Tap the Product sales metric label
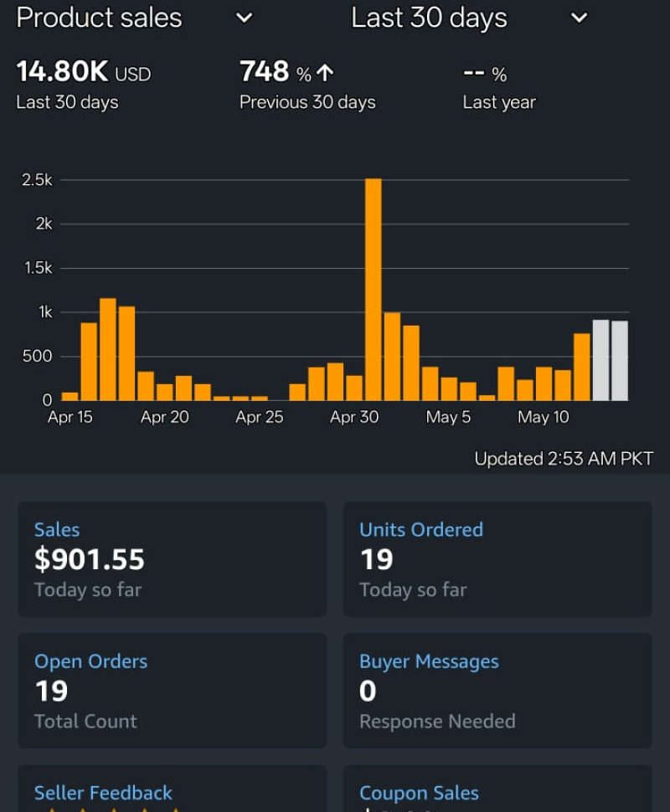Screen dimensions: 670x812 (x=99, y=18)
